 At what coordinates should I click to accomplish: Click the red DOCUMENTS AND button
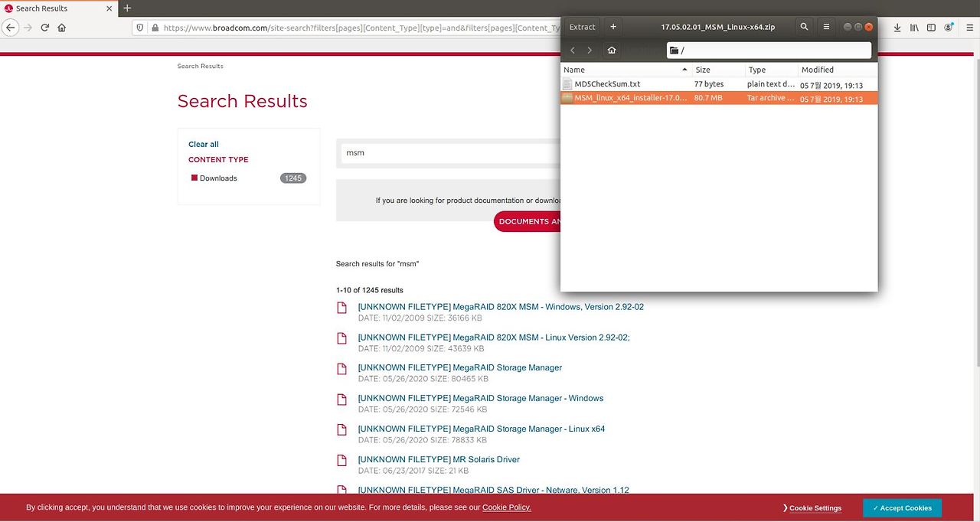[x=528, y=221]
